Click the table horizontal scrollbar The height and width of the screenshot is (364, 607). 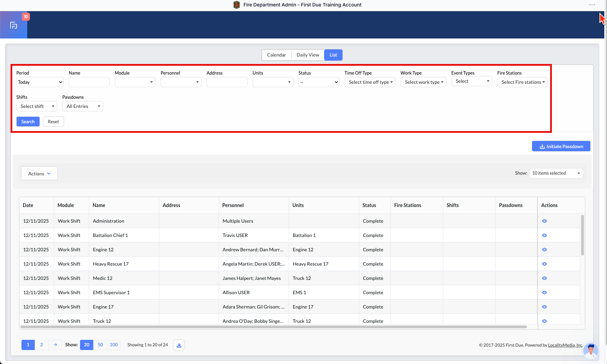pos(273,327)
